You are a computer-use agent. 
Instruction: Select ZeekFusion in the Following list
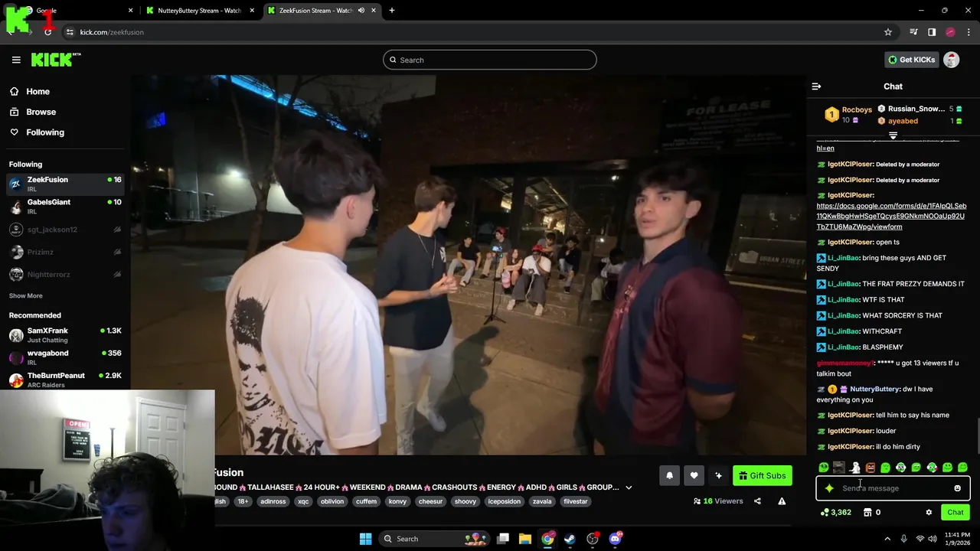[x=65, y=184]
